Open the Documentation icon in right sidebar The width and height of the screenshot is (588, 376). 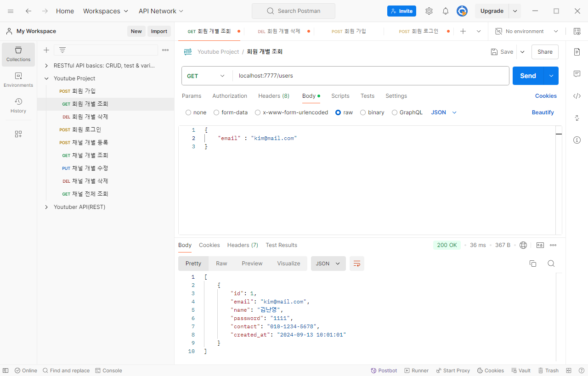click(577, 52)
